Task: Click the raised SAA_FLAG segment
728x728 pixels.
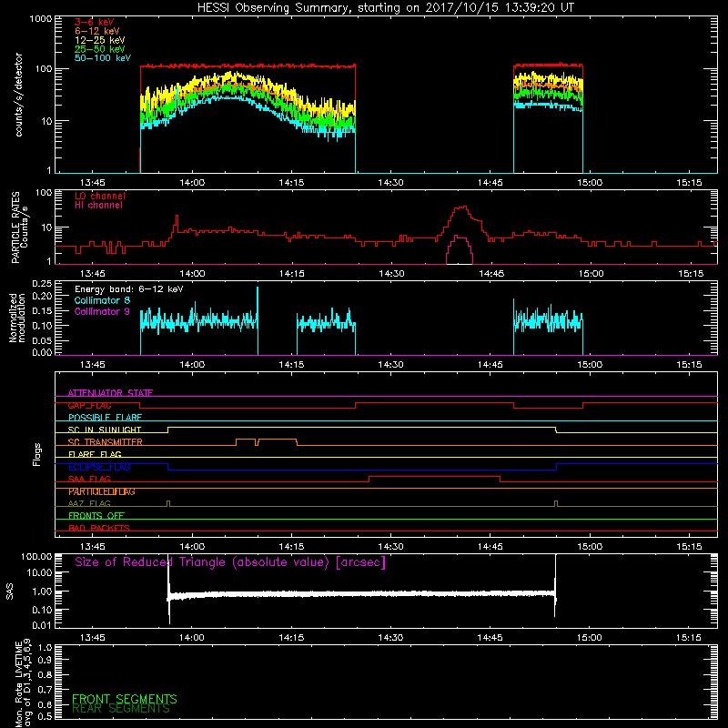Action: point(435,476)
